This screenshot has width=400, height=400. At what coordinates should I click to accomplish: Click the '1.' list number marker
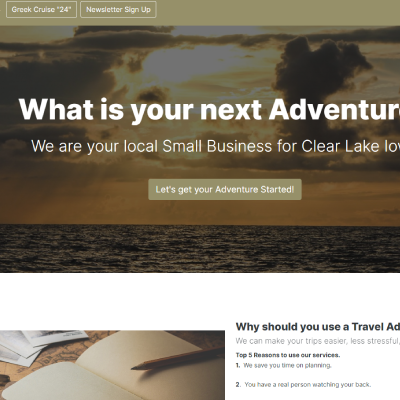(238, 365)
